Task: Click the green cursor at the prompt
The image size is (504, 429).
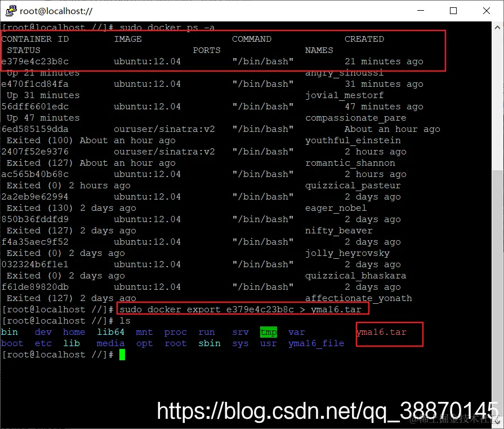Action: click(122, 355)
